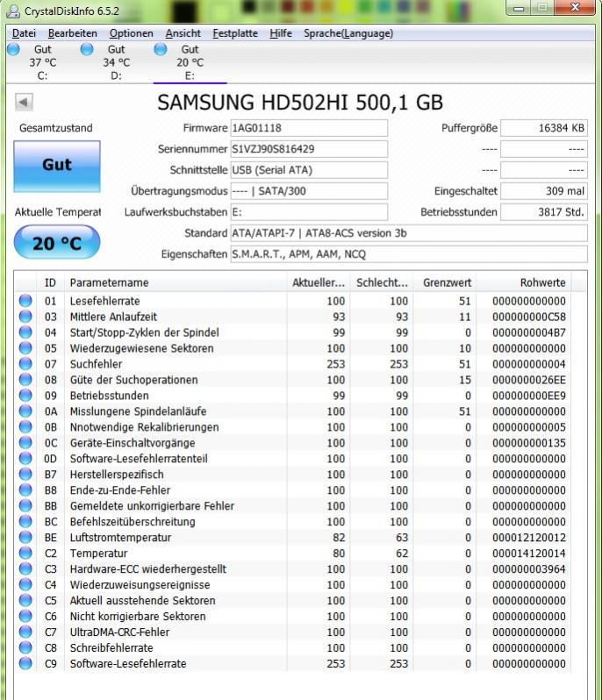Click status icon of Geräte-Einschaltvorgänge row
Viewport: 602px width, 700px height.
point(25,442)
